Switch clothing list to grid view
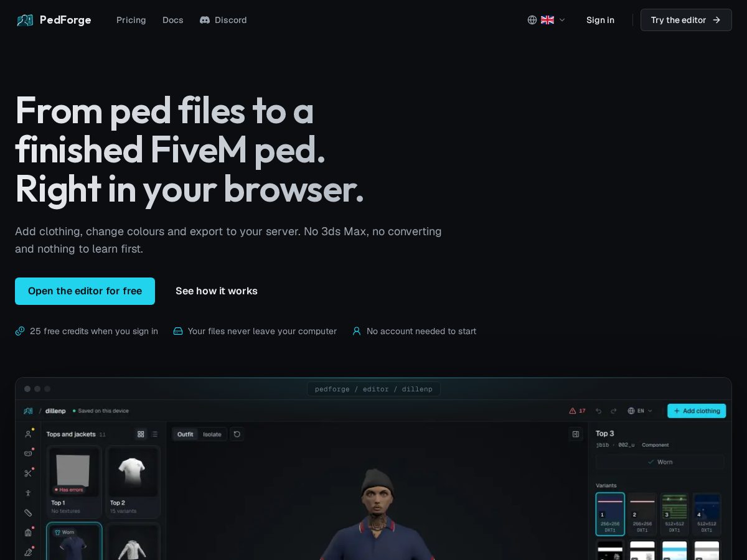 [x=141, y=434]
